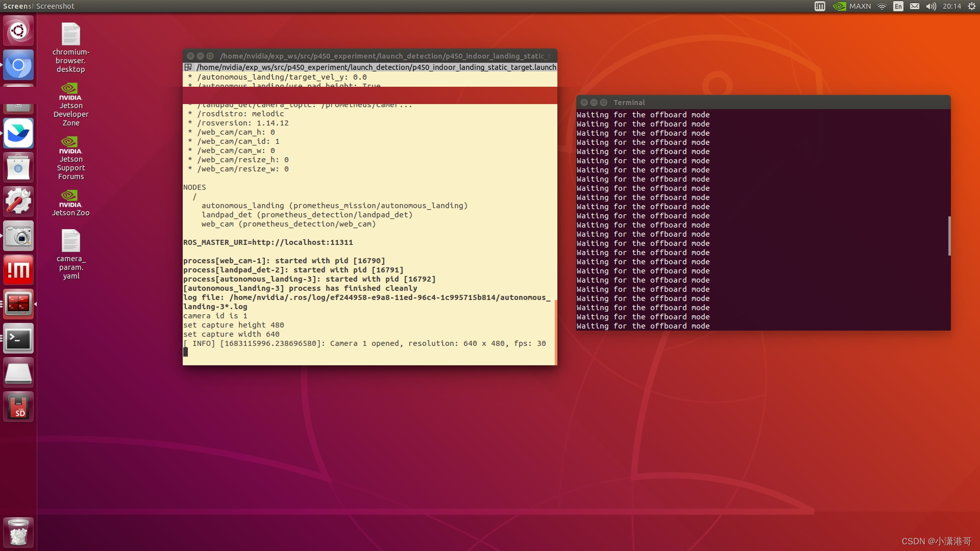Switch to the Terminal launcher icon
This screenshot has height=551, width=980.
[x=18, y=338]
